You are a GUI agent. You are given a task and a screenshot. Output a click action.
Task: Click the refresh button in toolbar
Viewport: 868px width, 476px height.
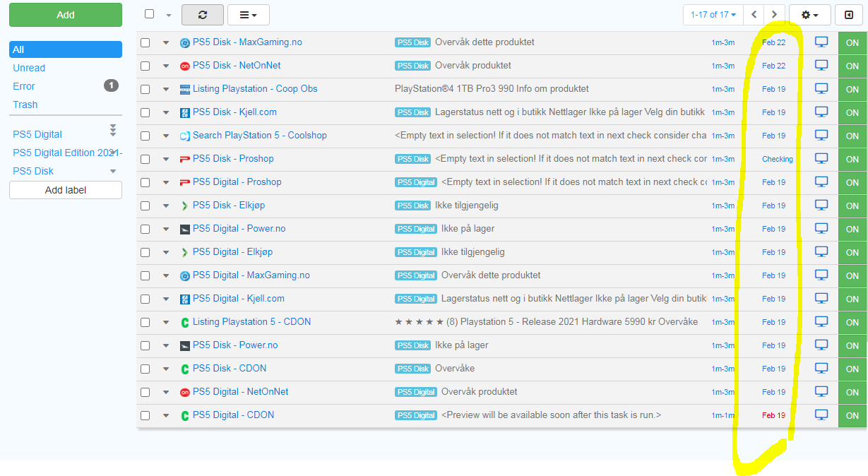coord(203,15)
